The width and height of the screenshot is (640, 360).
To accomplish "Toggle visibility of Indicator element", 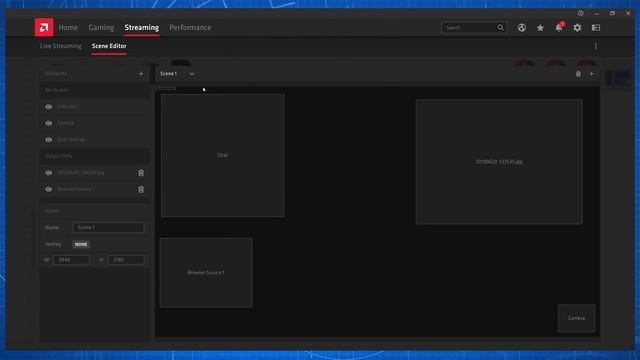I will [49, 107].
